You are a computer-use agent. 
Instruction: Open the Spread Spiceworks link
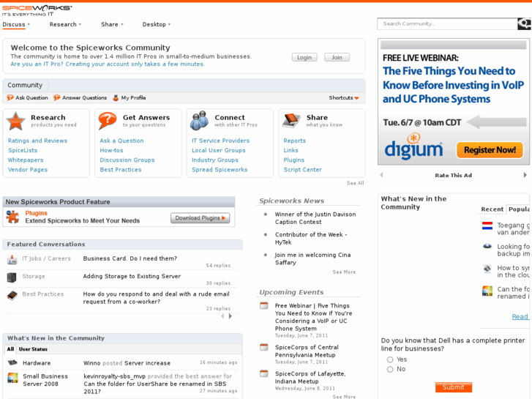click(x=220, y=169)
